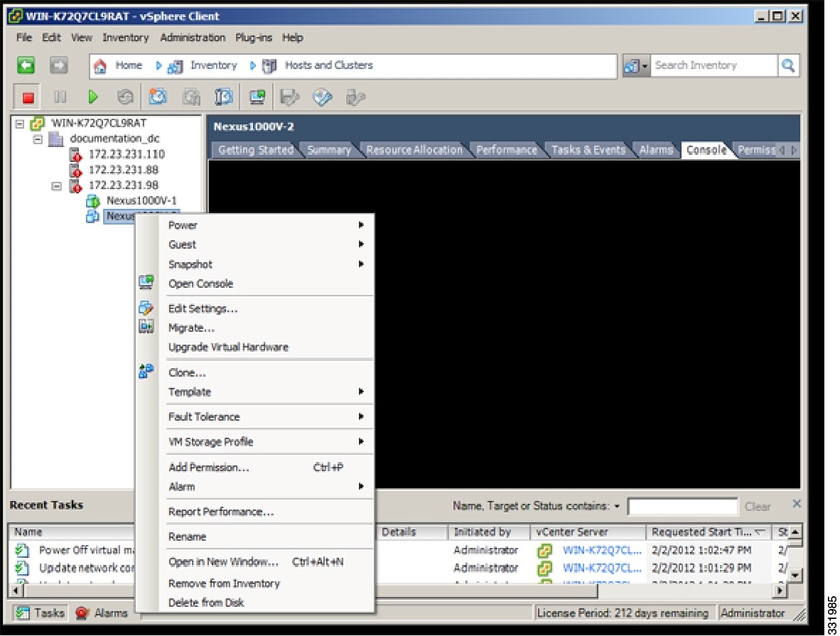Click the Launch Console toolbar icon
Image resolution: width=840 pixels, height=636 pixels.
(x=258, y=97)
